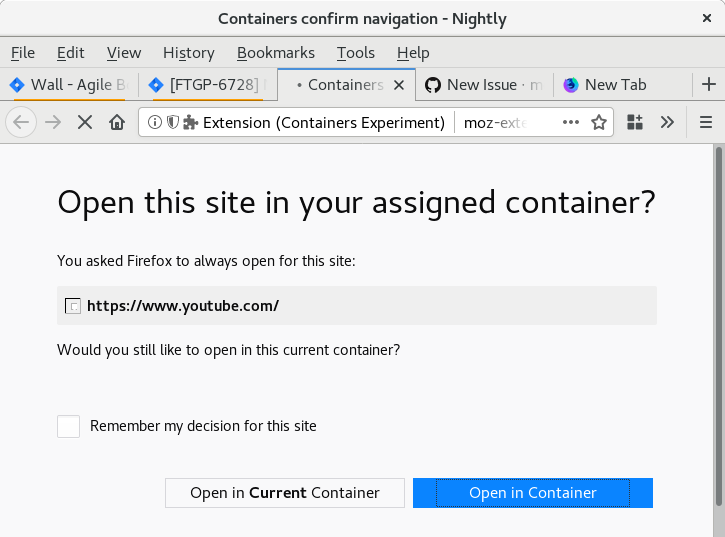Click the tracking protection shield icon
Viewport: 725px width, 537px height.
(x=172, y=122)
